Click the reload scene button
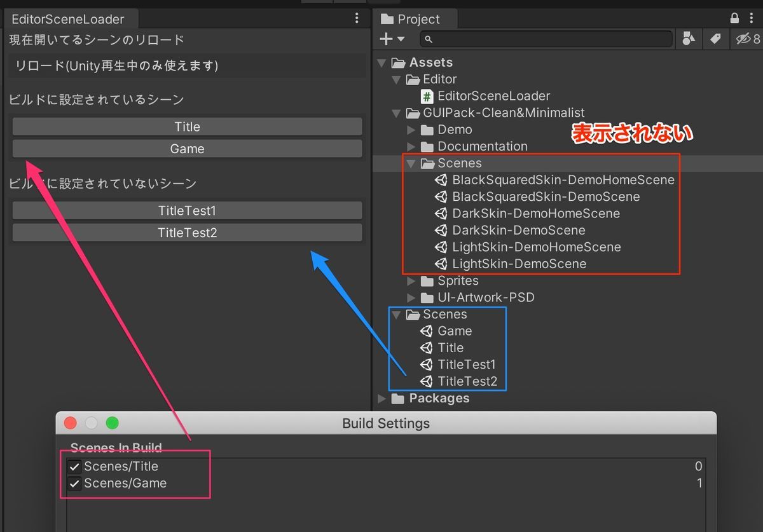 (x=187, y=65)
